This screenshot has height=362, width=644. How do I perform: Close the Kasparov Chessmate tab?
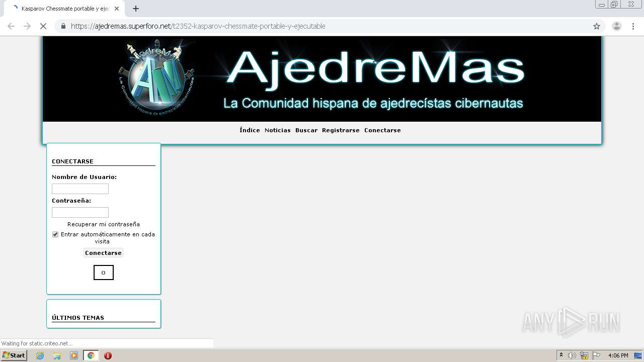pyautogui.click(x=117, y=9)
